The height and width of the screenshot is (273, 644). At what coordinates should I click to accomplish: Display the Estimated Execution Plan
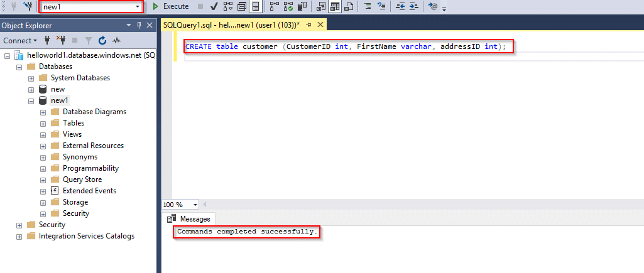[228, 6]
